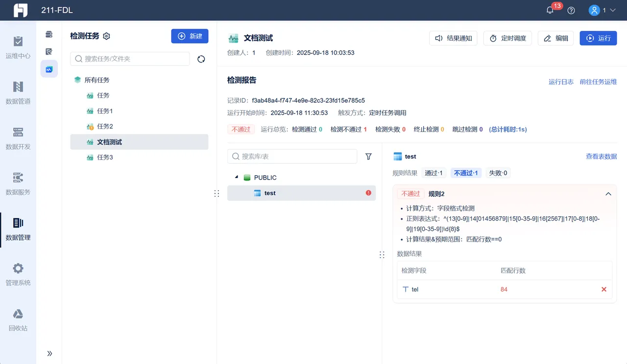627x364 pixels.
Task: Click the red error indicator on test row
Action: 368,193
